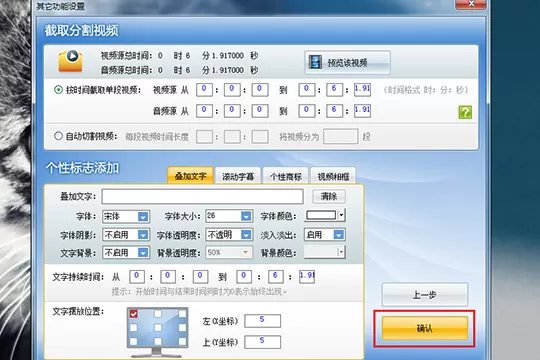Image resolution: width=540 pixels, height=360 pixels.
Task: Click the 上(Y坐标) coordinate field
Action: click(262, 342)
